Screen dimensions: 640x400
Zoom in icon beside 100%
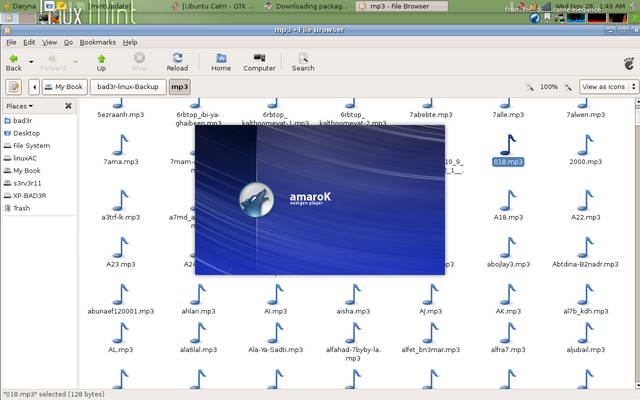tap(568, 87)
